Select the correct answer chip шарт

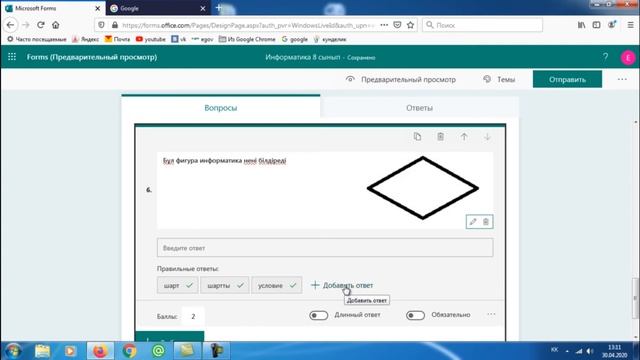click(x=178, y=285)
